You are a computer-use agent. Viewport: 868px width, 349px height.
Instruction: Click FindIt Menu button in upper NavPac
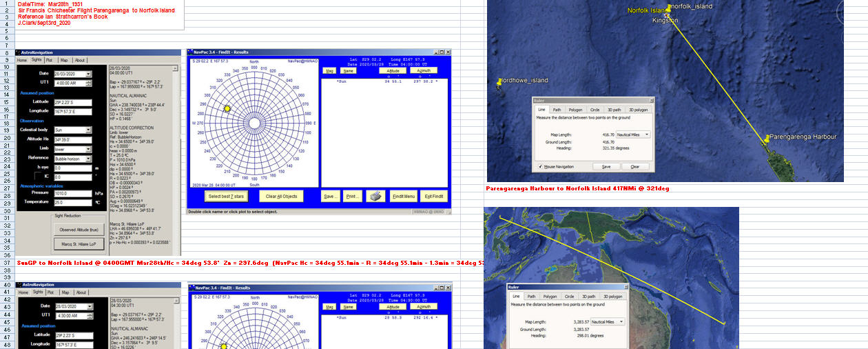[404, 197]
